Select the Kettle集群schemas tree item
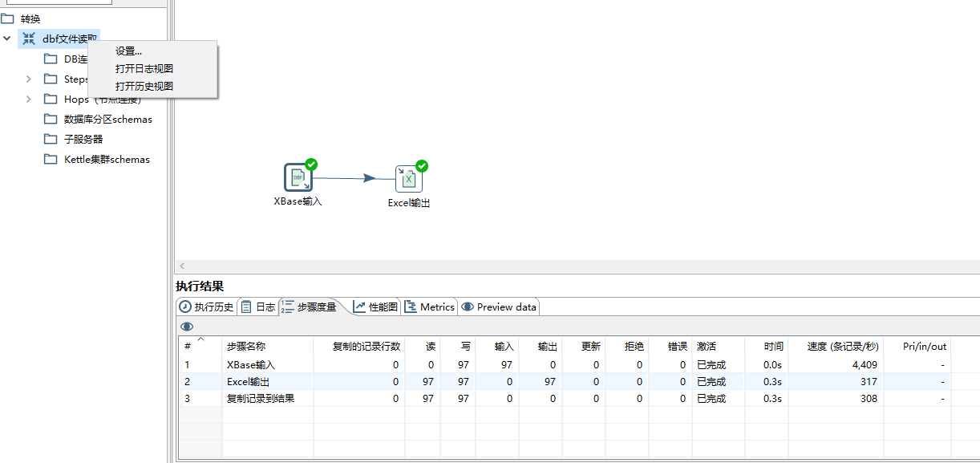The image size is (980, 463). click(107, 159)
